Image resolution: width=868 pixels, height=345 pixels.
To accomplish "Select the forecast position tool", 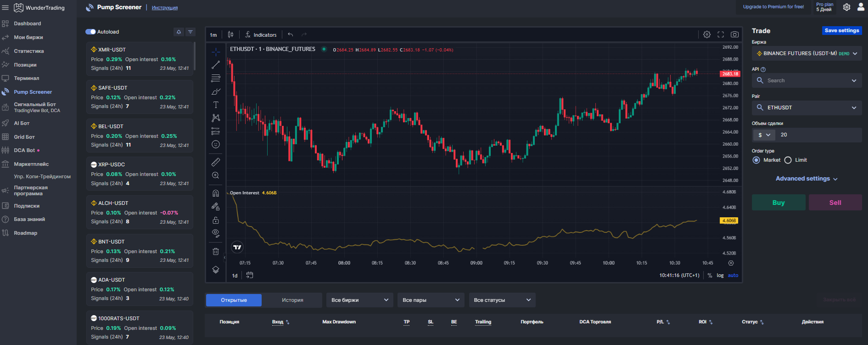I will (216, 131).
